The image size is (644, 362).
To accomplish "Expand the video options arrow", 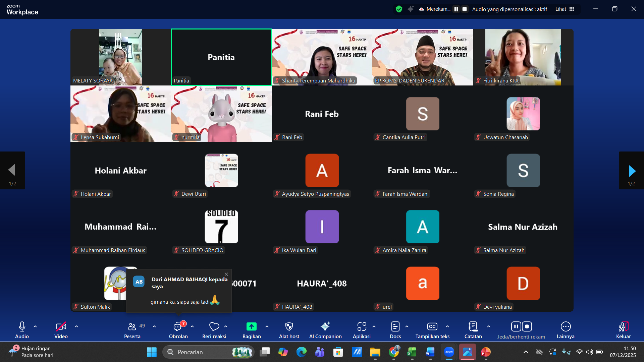I will point(76,326).
